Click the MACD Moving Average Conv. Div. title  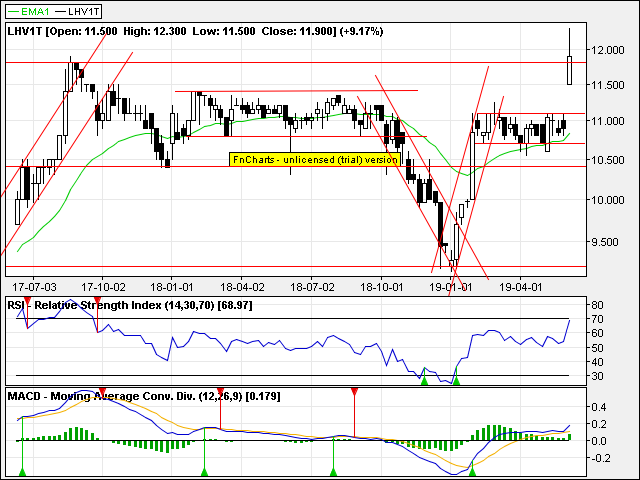pos(144,396)
